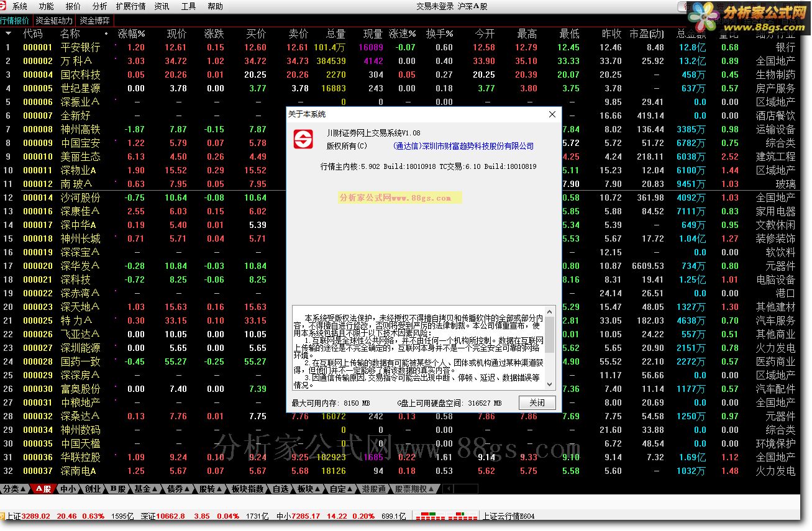Open the 功能 menu
Screen dimensions: 812x531
[46, 7]
